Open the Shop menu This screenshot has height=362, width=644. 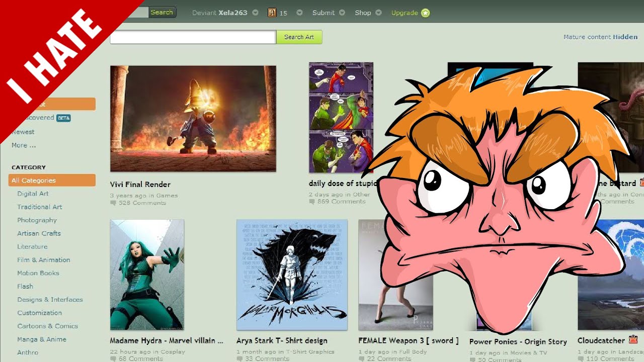click(x=363, y=13)
